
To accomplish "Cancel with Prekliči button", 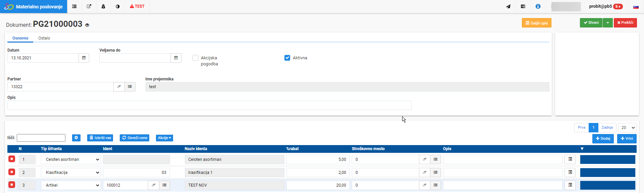I will (625, 23).
